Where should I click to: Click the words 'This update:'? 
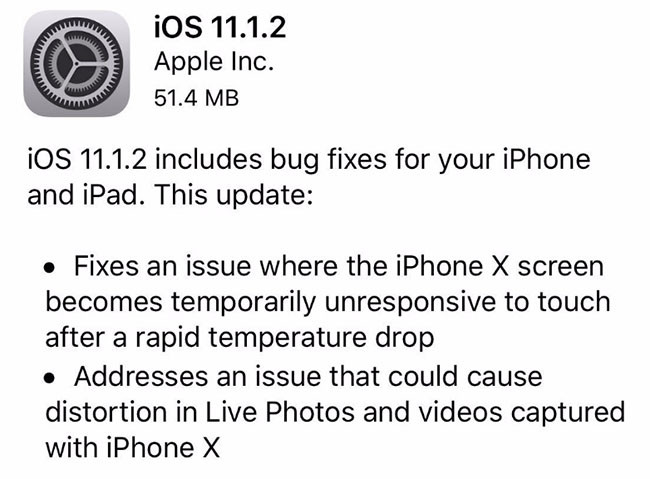[234, 195]
